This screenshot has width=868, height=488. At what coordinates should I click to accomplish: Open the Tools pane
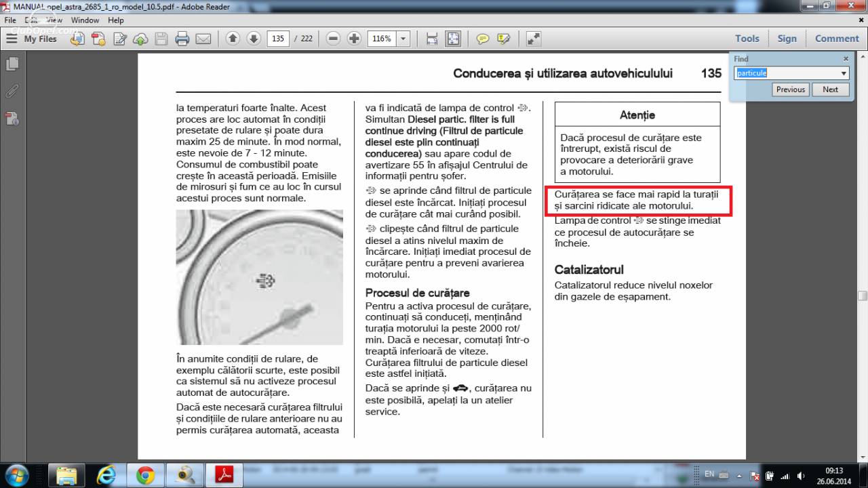tap(747, 39)
